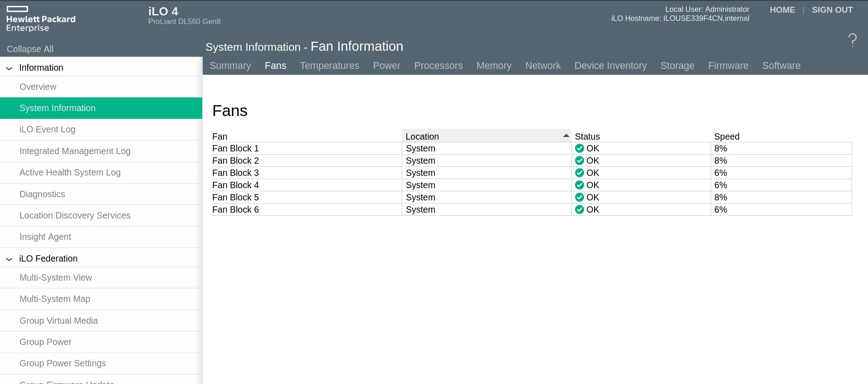Click the OK status icon for Fan Block 2
Screen dimensions: 868x384
(580, 160)
